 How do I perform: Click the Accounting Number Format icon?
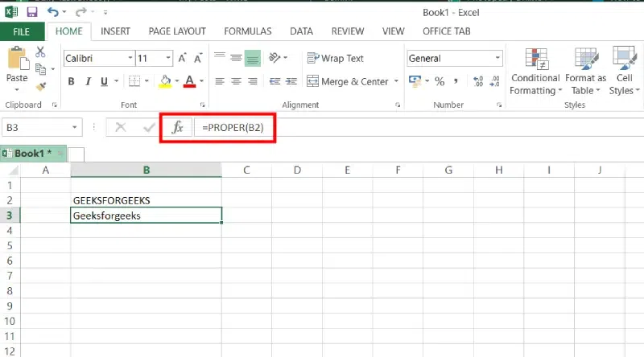click(x=415, y=81)
